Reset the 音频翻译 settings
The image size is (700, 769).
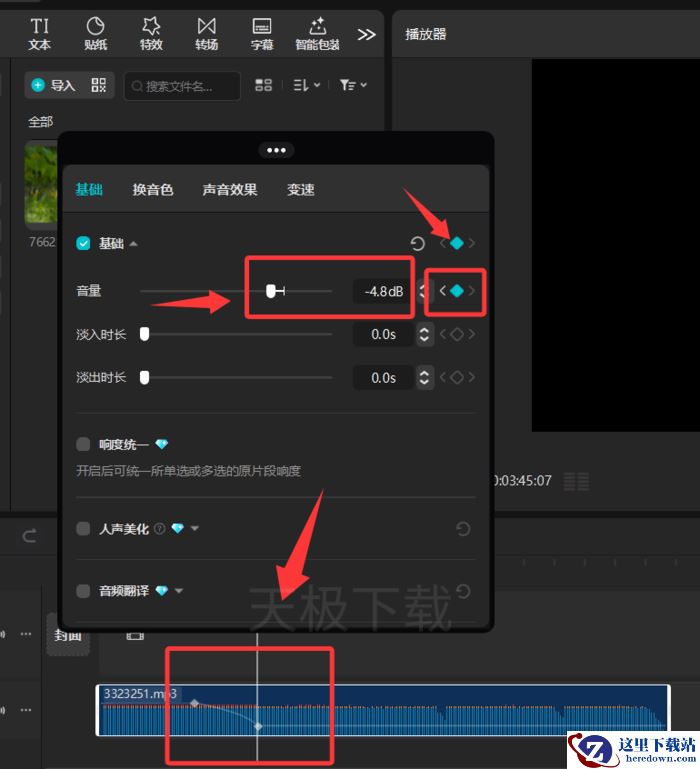point(463,591)
